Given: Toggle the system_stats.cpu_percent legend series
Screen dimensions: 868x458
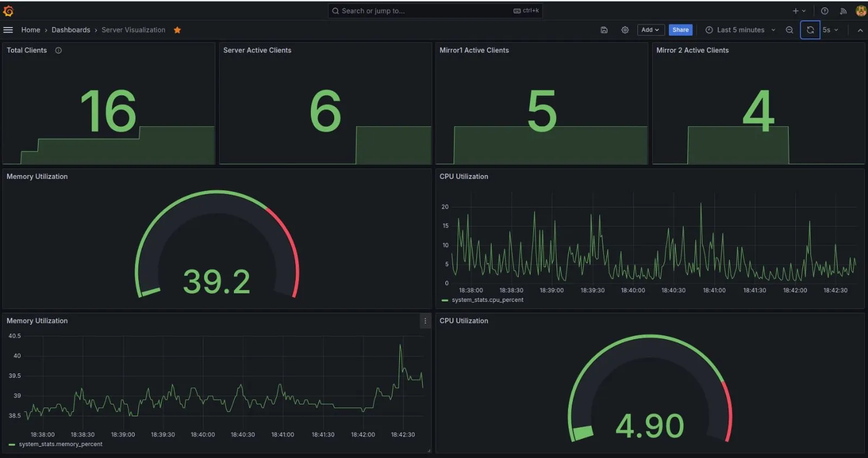Looking at the screenshot, I should click(x=487, y=300).
